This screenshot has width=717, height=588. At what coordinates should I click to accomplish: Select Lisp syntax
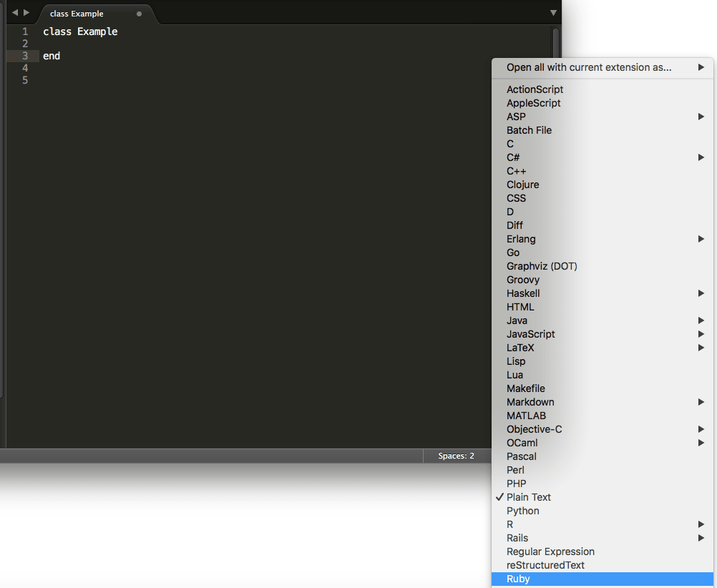coord(603,362)
